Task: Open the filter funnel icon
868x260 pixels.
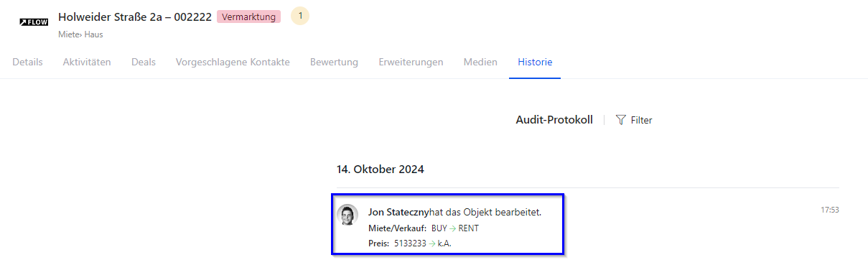Action: point(621,120)
